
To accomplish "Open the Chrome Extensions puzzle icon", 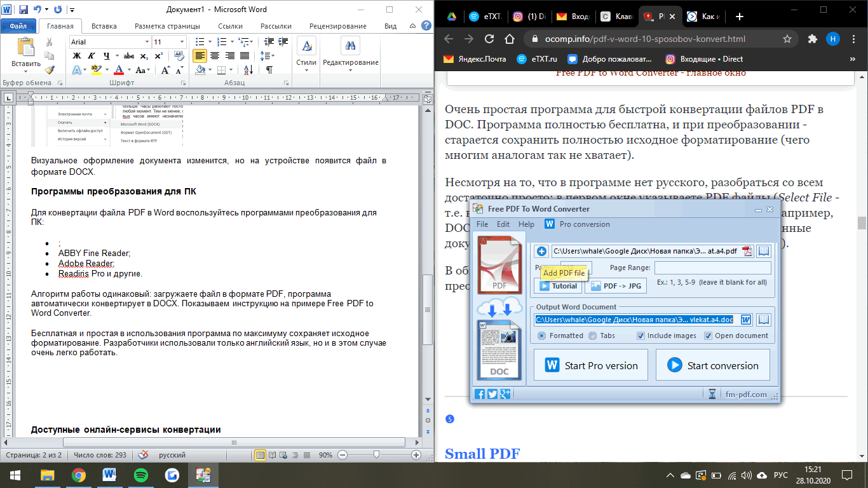I will tap(812, 39).
